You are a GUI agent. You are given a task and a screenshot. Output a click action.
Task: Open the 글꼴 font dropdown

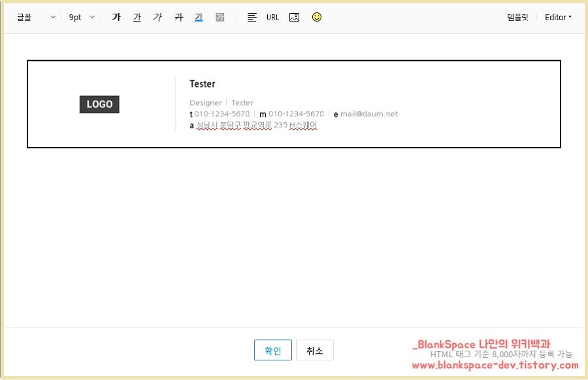coord(36,17)
